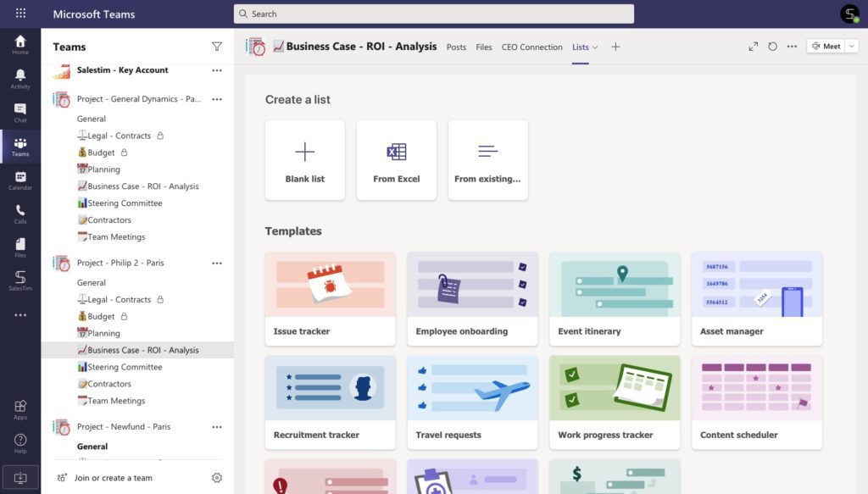
Task: Open the Help question mark icon
Action: coord(20,443)
